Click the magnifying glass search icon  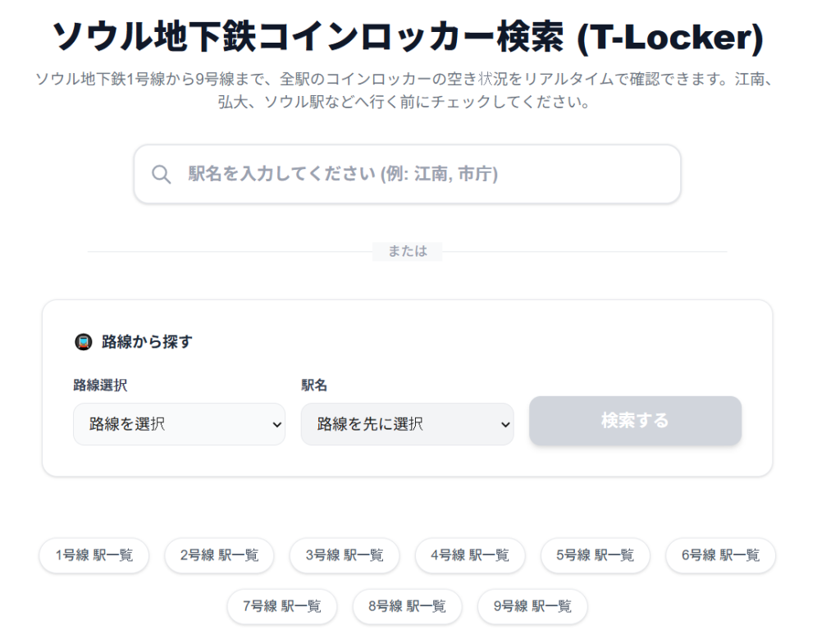[x=161, y=173]
